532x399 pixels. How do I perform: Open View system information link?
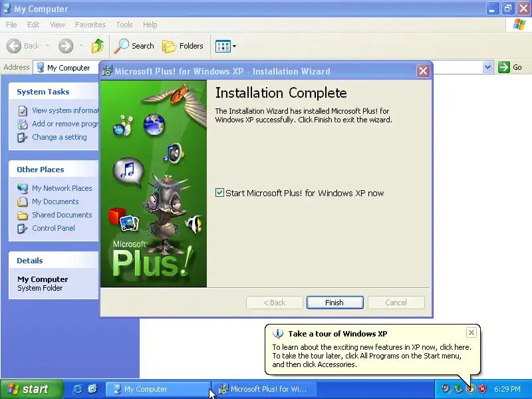pyautogui.click(x=65, y=110)
